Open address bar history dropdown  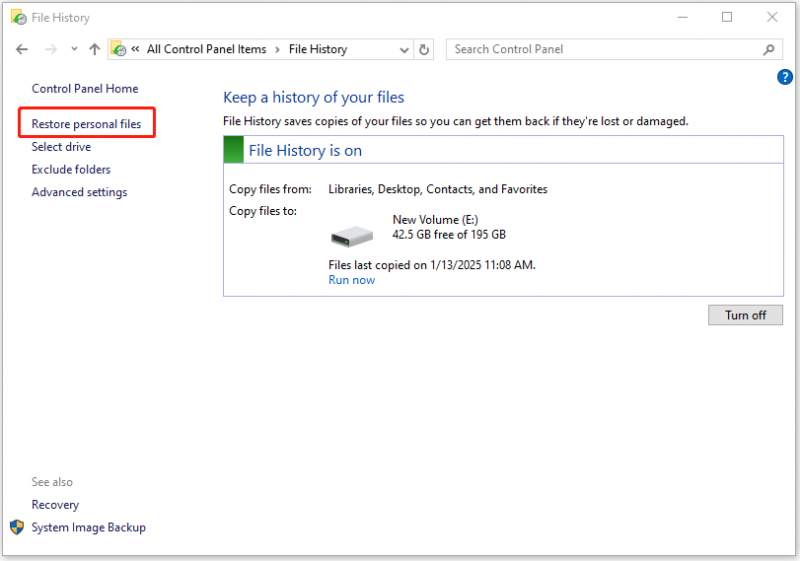click(404, 50)
